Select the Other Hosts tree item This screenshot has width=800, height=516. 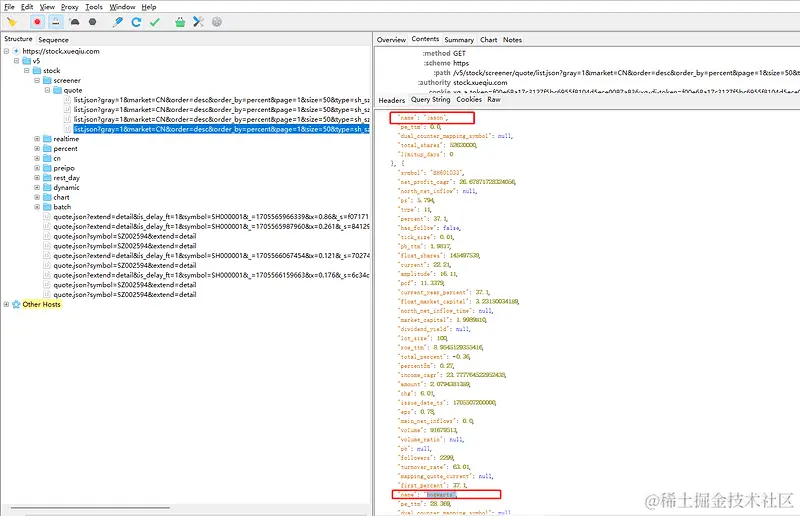click(x=41, y=304)
